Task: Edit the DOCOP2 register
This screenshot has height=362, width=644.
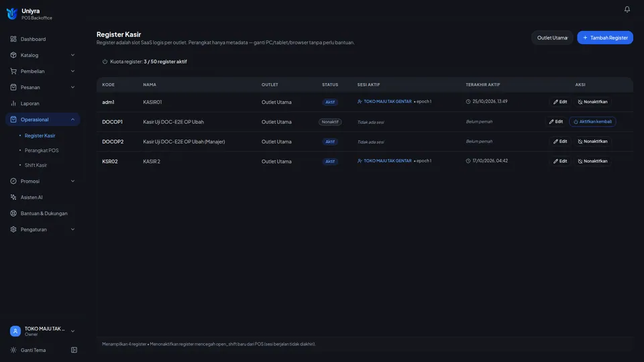Action: [559, 141]
